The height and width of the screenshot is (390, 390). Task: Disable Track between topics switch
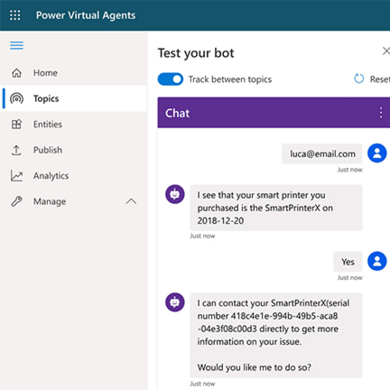[170, 79]
